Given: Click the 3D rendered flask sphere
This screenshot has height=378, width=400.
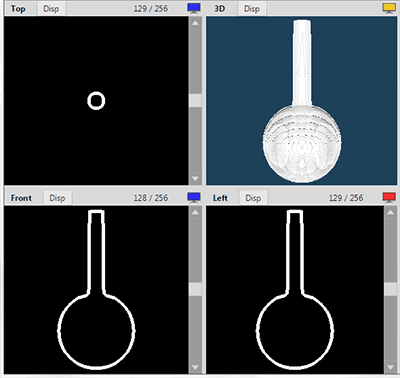Looking at the screenshot, I should pyautogui.click(x=302, y=143).
